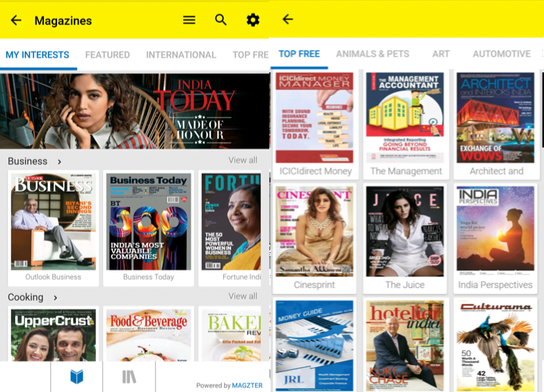Open the International tab

(x=181, y=55)
